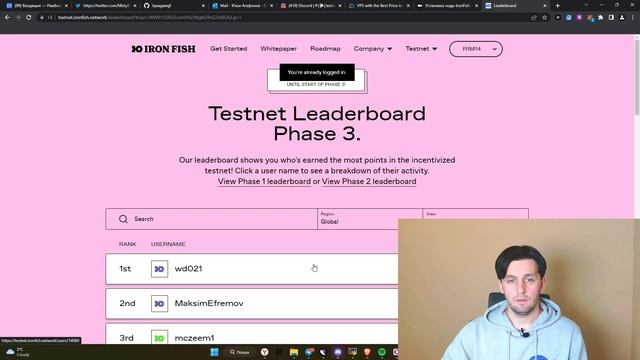Image resolution: width=640 pixels, height=360 pixels.
Task: Open the Whitepaper link
Action: click(278, 49)
